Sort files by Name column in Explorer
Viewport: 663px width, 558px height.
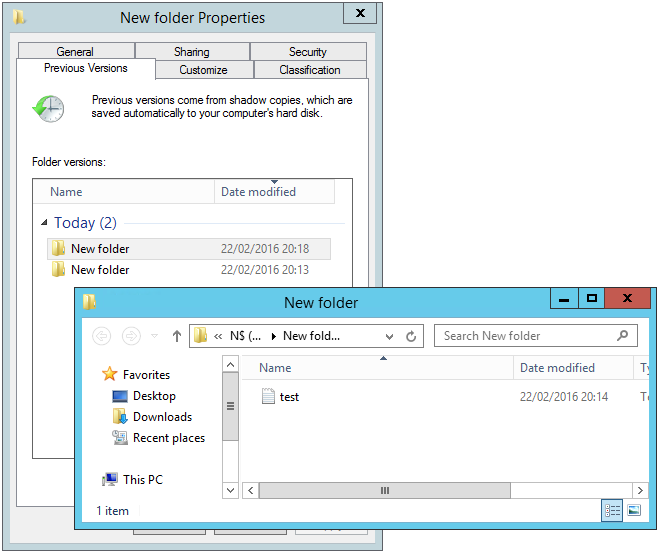point(378,368)
